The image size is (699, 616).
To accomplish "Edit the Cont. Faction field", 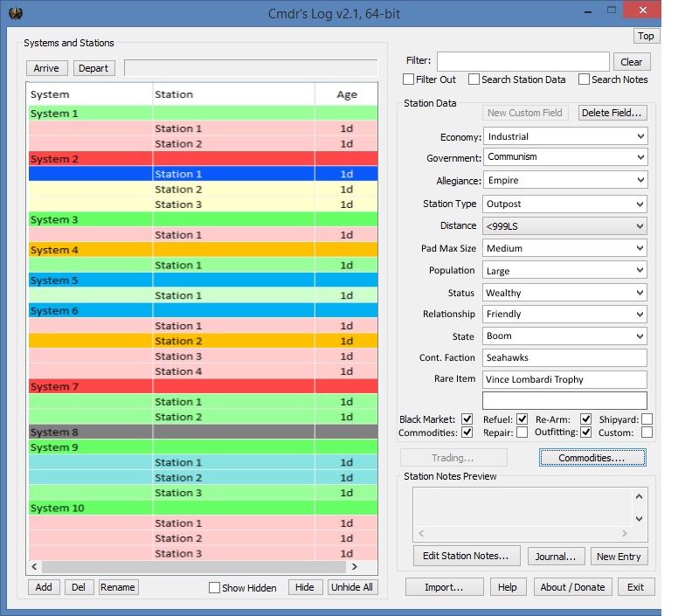I will (x=564, y=357).
